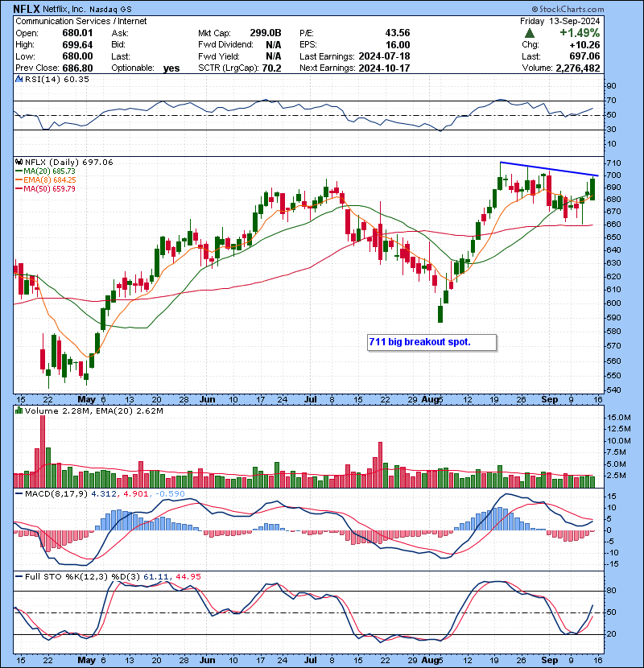The height and width of the screenshot is (668, 644).
Task: Click the Volume 2.28M, EMA(20) 2.62M label
Action: (x=93, y=410)
